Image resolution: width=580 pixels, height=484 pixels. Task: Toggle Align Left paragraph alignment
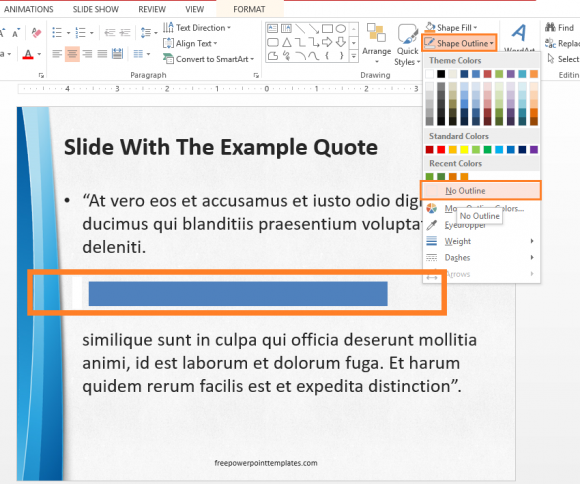57,54
